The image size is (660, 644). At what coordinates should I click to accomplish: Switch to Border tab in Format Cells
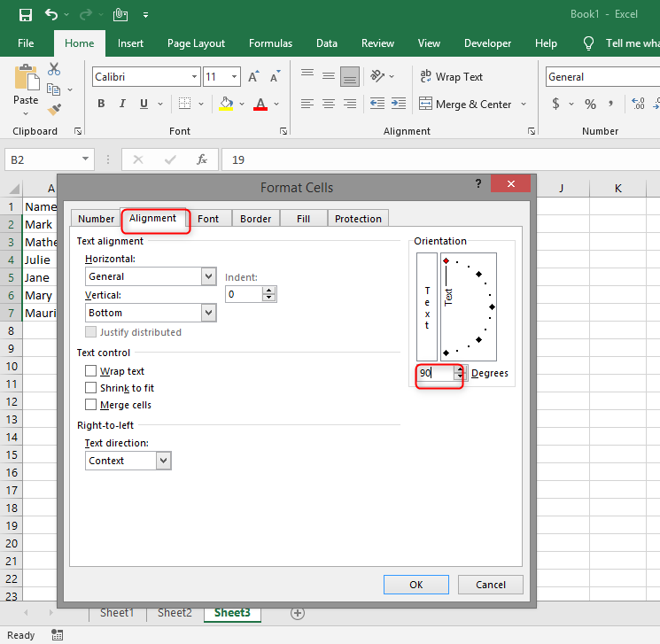click(x=255, y=219)
